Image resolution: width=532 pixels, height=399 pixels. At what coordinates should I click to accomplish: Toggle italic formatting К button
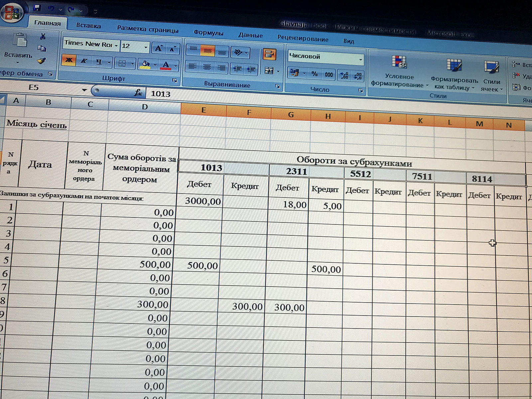pos(84,61)
